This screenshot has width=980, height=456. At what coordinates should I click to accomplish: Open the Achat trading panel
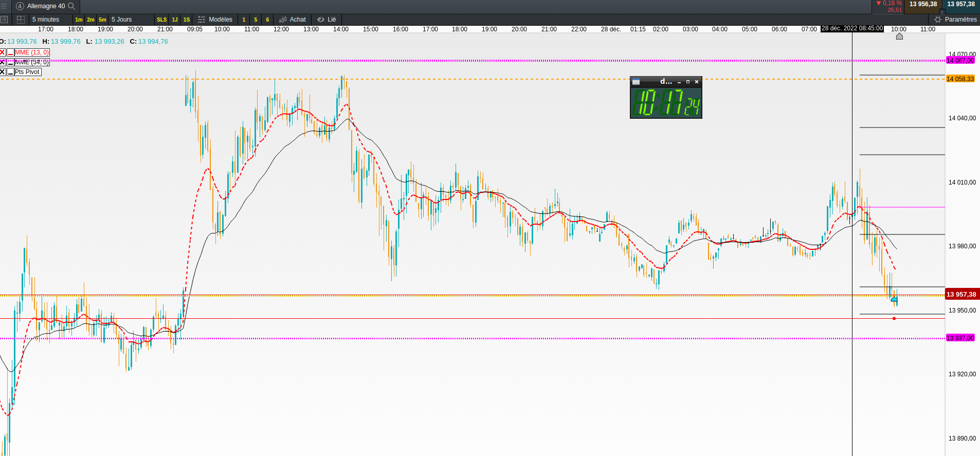click(x=293, y=20)
